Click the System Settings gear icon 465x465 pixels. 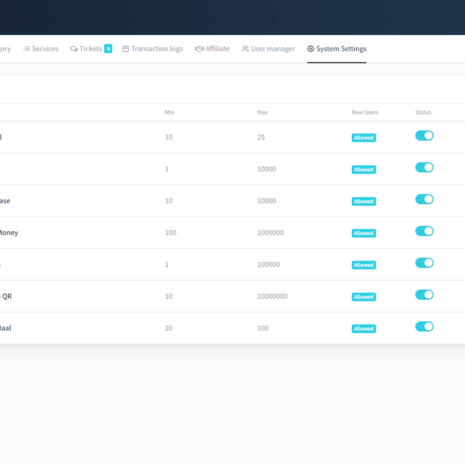pos(310,49)
